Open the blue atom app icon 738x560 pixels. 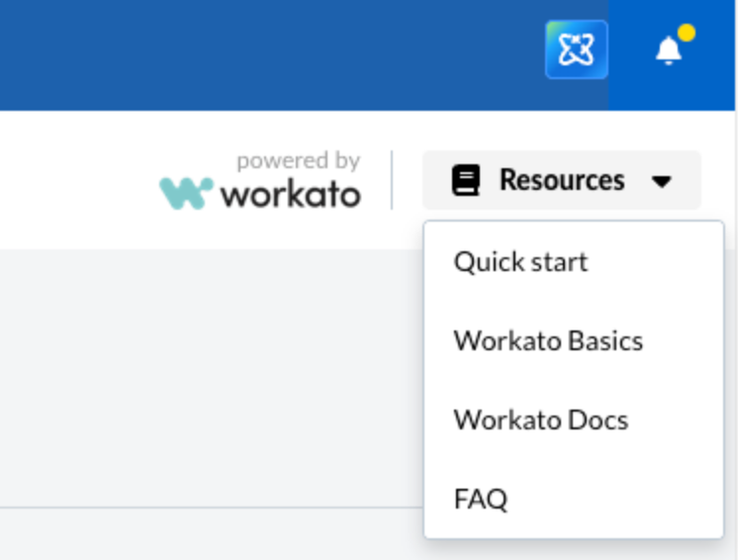[x=576, y=49]
